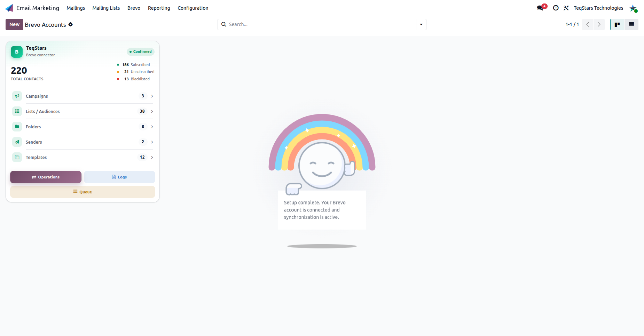Open the Mailings menu

pyautogui.click(x=76, y=8)
